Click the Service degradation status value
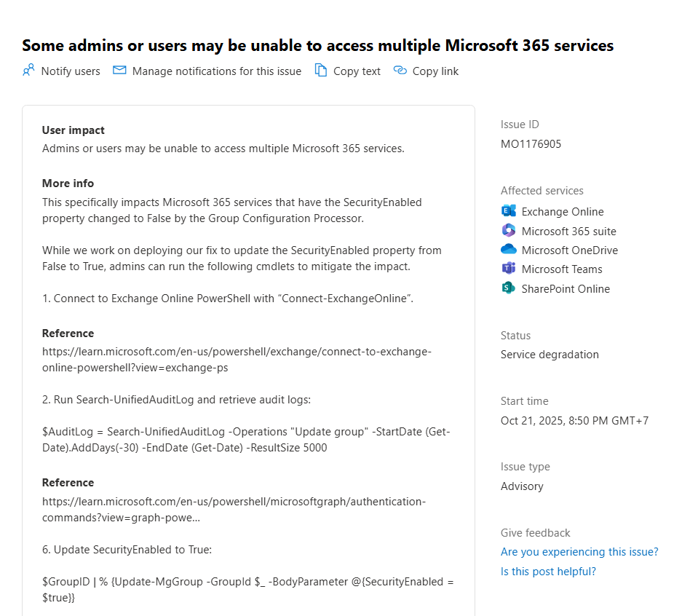The height and width of the screenshot is (616, 698). 550,355
